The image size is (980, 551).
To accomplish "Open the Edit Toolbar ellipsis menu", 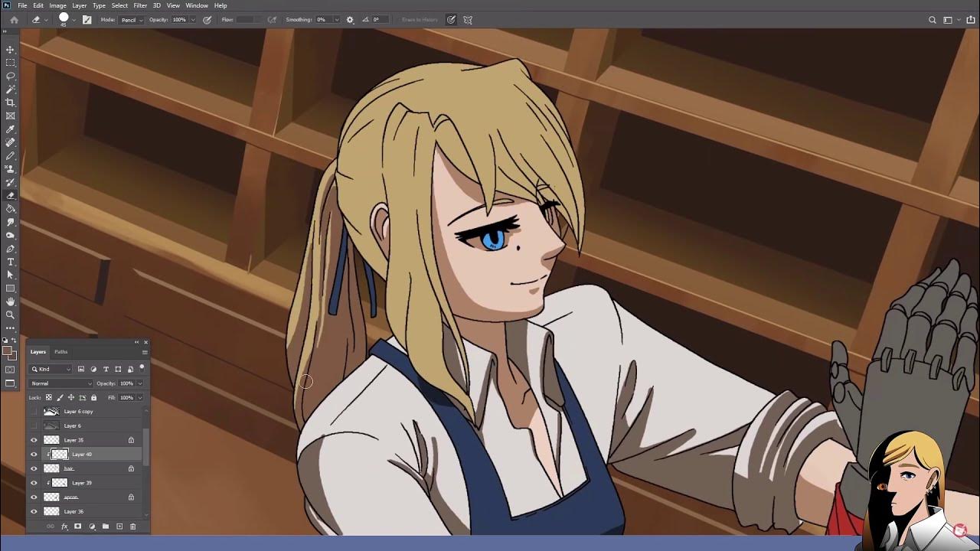I will coord(10,328).
